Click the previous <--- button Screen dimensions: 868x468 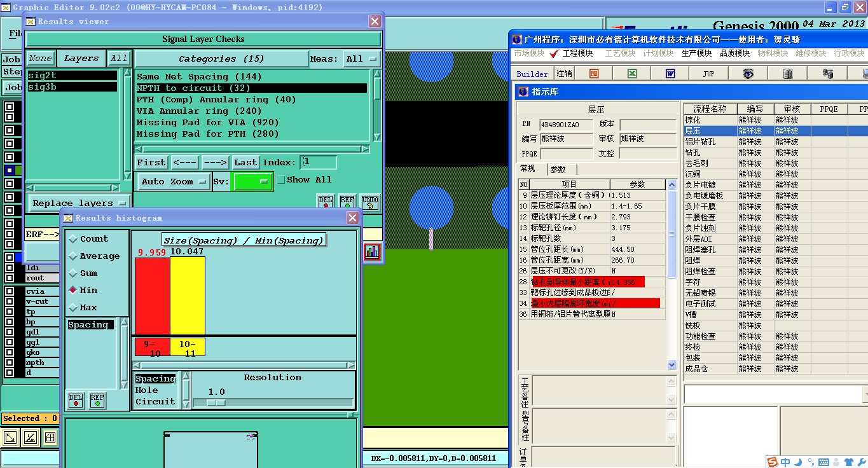tap(185, 163)
